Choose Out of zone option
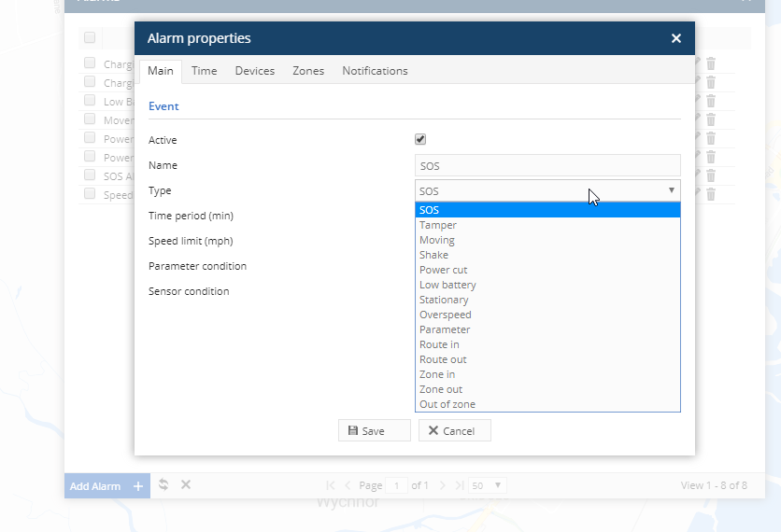 547,404
